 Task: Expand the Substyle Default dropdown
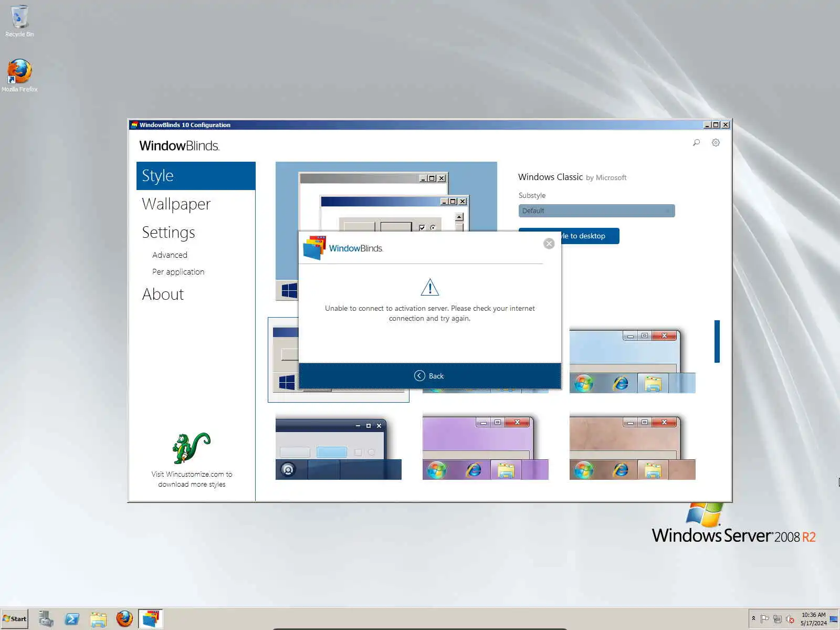coord(596,211)
